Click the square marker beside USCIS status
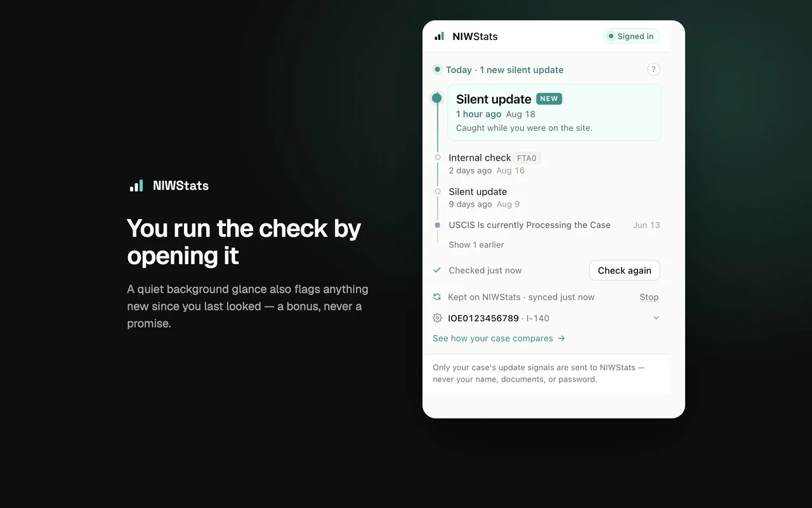The image size is (812, 508). click(438, 225)
